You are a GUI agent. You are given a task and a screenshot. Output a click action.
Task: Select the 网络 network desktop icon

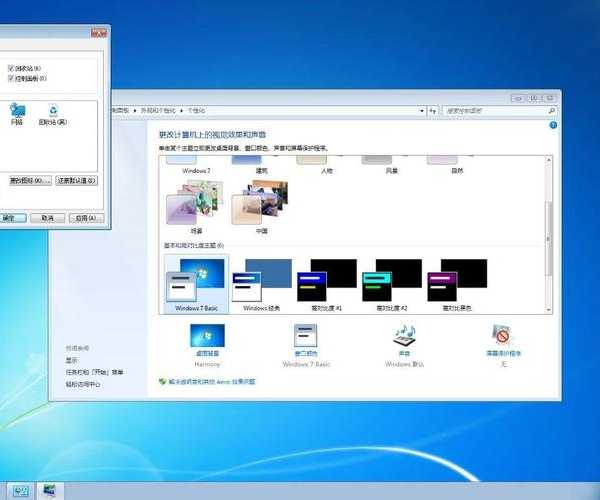[16, 112]
